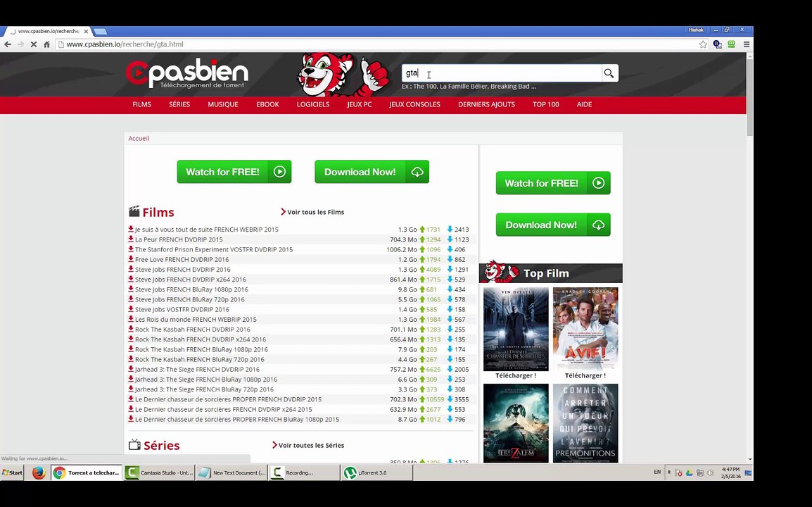
Task: Open Recording taskbar item
Action: [x=304, y=472]
